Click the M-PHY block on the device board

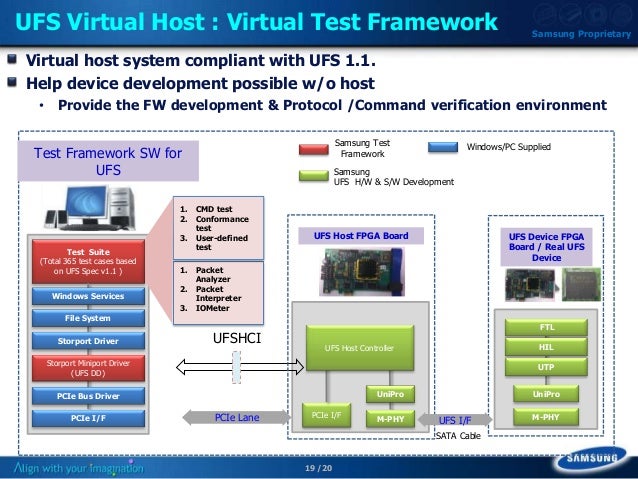pos(546,417)
